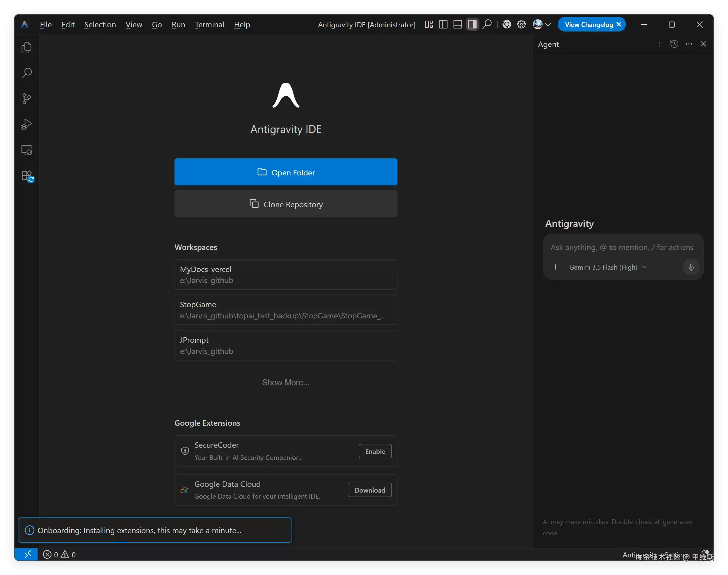Open the browser Chrome icon in title bar
This screenshot has width=728, height=575.
click(507, 24)
